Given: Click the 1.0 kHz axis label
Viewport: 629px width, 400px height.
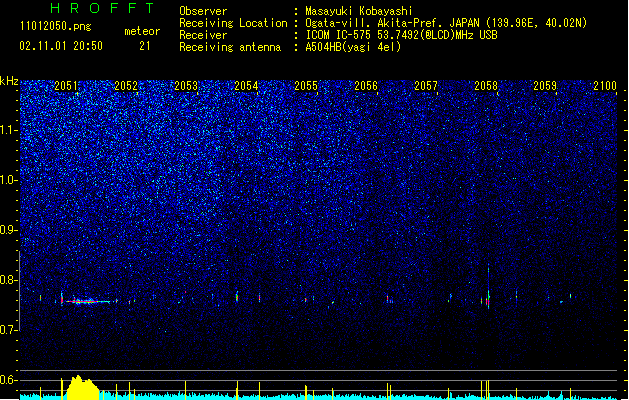Looking at the screenshot, I should coord(8,180).
